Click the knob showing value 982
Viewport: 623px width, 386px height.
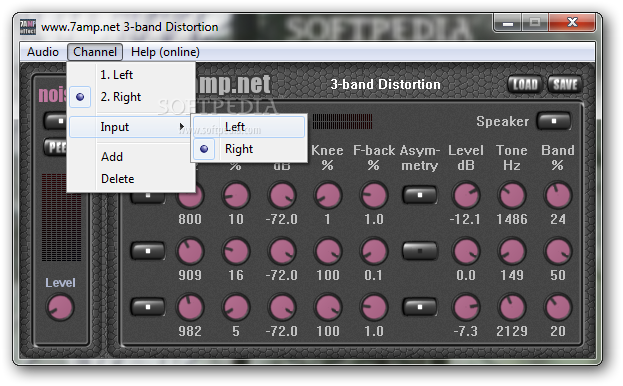pyautogui.click(x=190, y=307)
